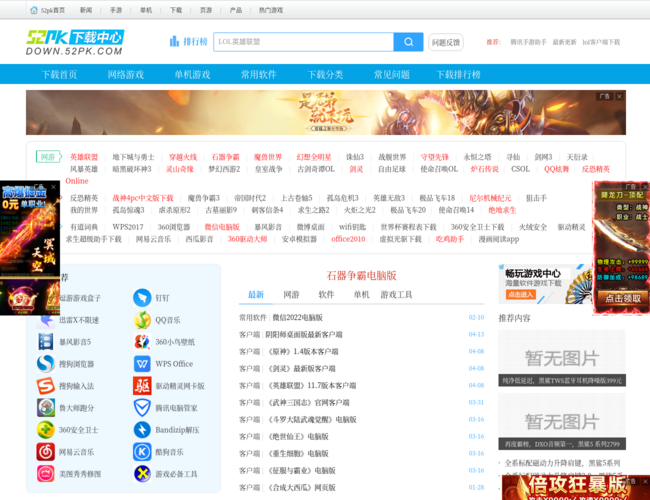Click the 52PK 下载中心 logo
Viewport: 650px width, 500px height.
tap(75, 42)
